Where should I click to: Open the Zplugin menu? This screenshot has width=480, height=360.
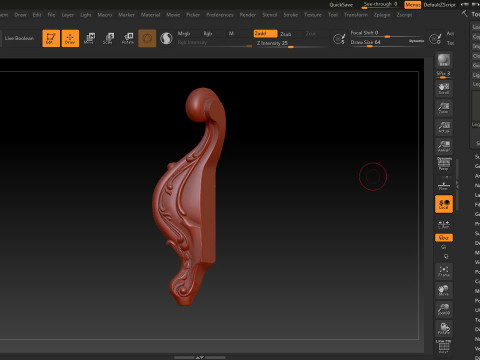[382, 15]
